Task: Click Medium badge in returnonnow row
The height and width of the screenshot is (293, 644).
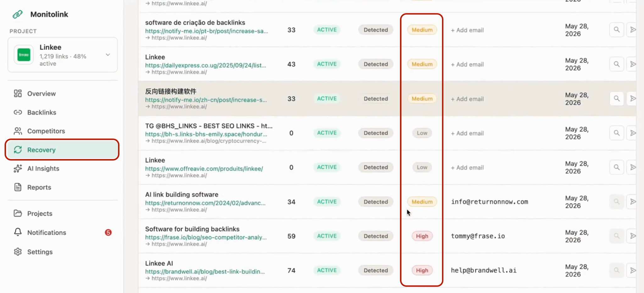Action: (422, 202)
